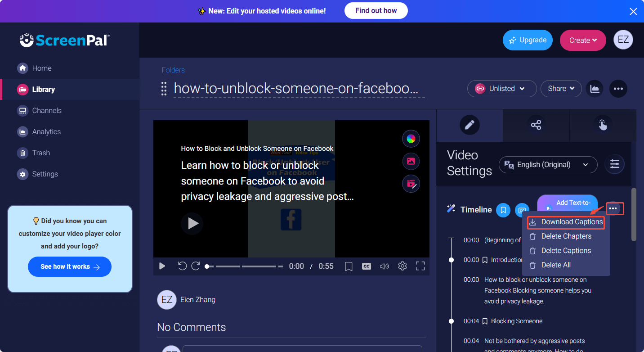Open the analytics chart icon near Share
The height and width of the screenshot is (352, 644).
(x=594, y=89)
